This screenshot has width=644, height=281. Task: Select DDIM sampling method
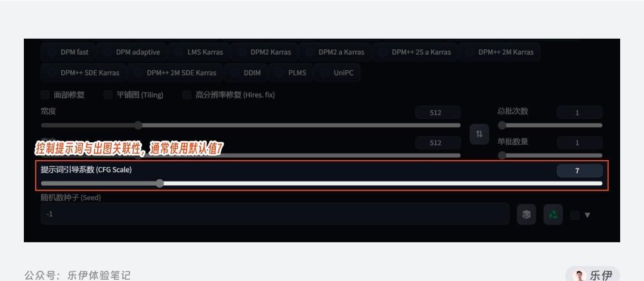coord(246,73)
